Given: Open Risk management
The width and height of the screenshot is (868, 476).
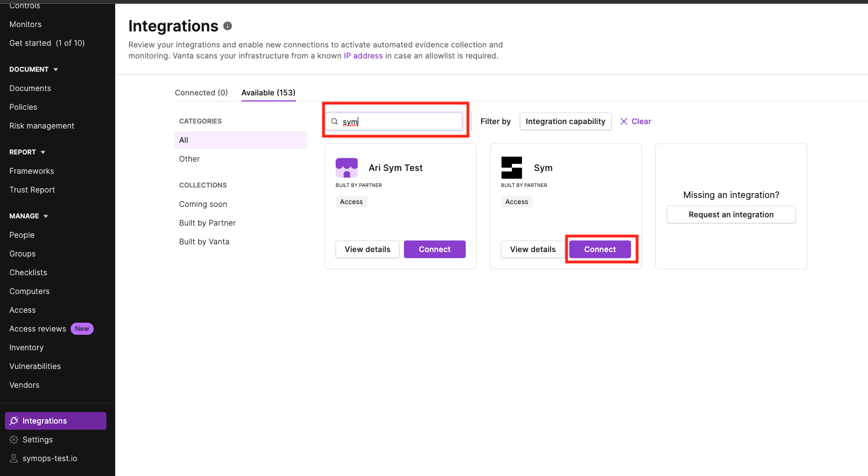Looking at the screenshot, I should click(42, 126).
